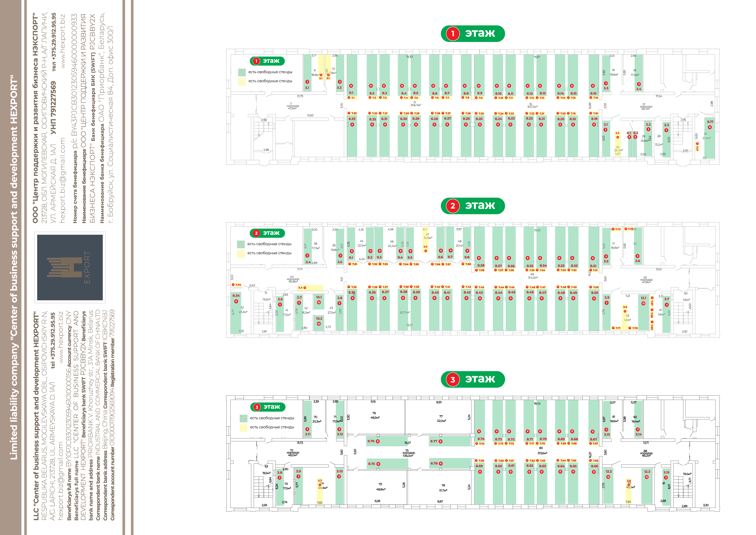Click the large '1 этаж' header badge

473,34
